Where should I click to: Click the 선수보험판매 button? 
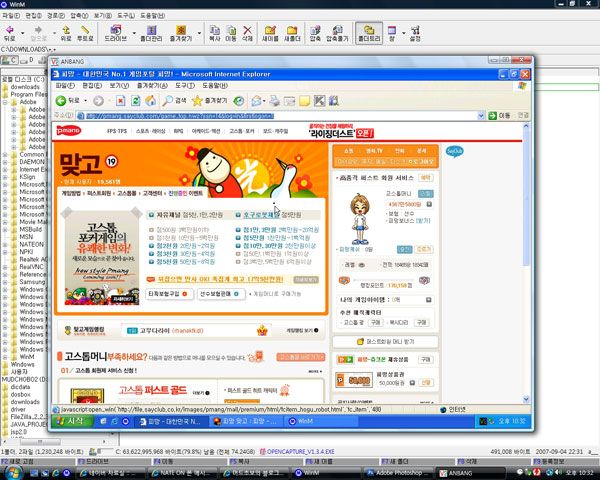tap(220, 294)
